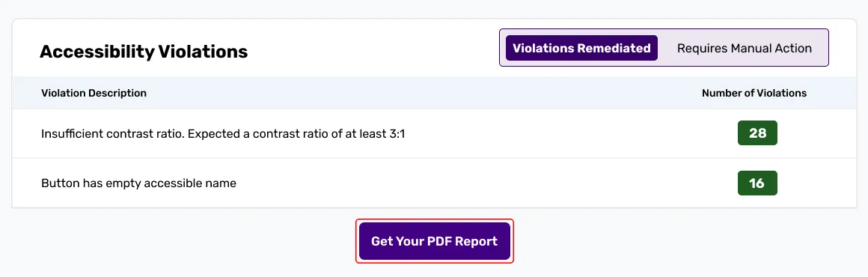Click the light blue table header bar
Screen dimensions: 868x277
(434, 93)
